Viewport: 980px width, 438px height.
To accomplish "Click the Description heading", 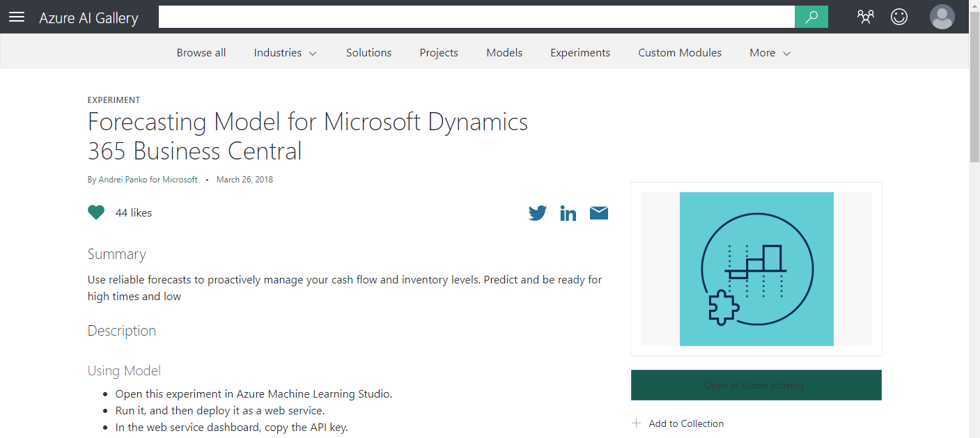I will point(122,331).
